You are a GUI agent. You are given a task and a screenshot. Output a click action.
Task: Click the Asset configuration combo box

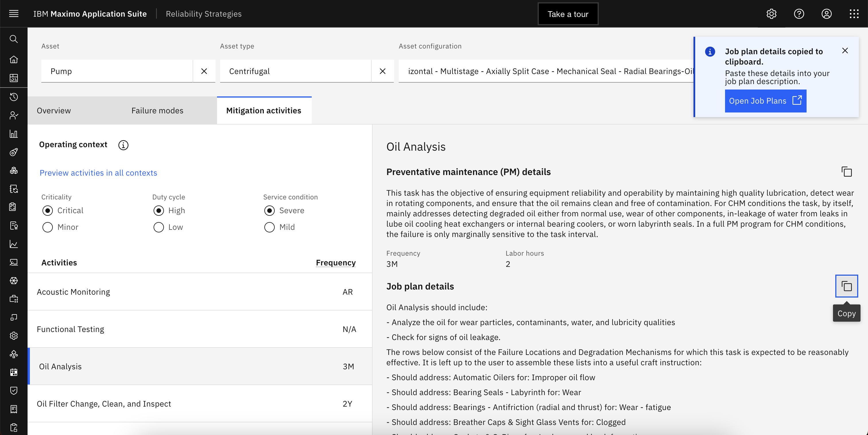click(546, 71)
